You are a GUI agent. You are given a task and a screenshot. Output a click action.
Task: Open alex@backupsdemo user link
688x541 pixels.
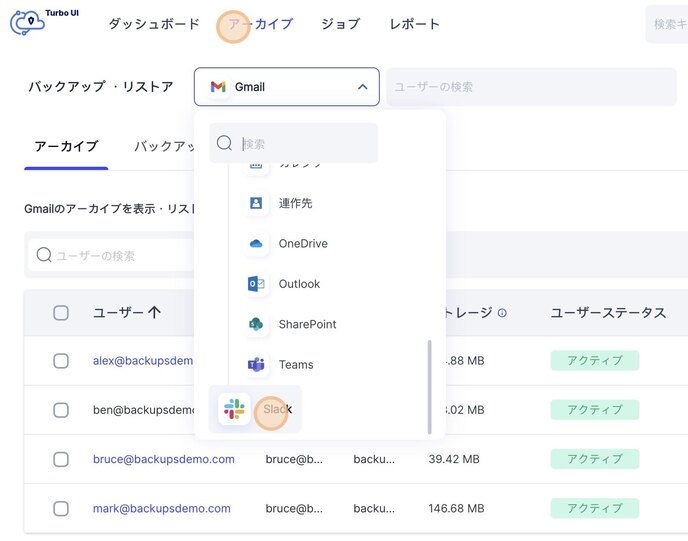[143, 361]
